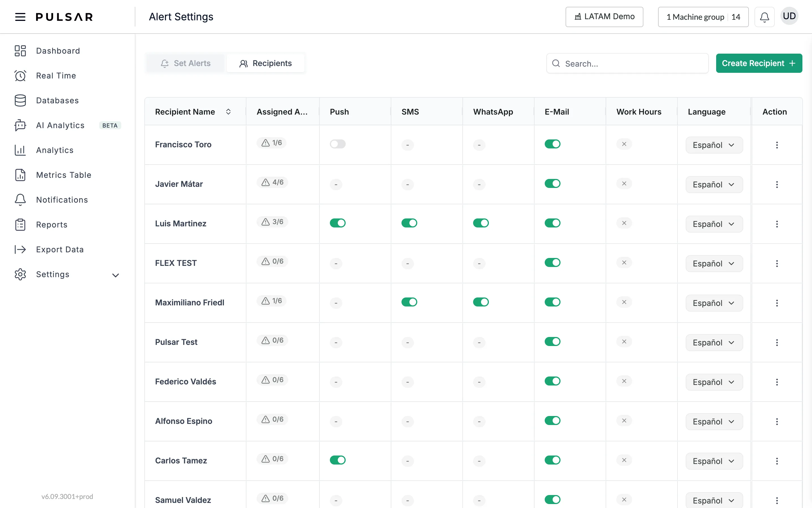Disable WhatsApp toggle for Maximiliano Friedl
This screenshot has width=812, height=508.
tap(481, 302)
